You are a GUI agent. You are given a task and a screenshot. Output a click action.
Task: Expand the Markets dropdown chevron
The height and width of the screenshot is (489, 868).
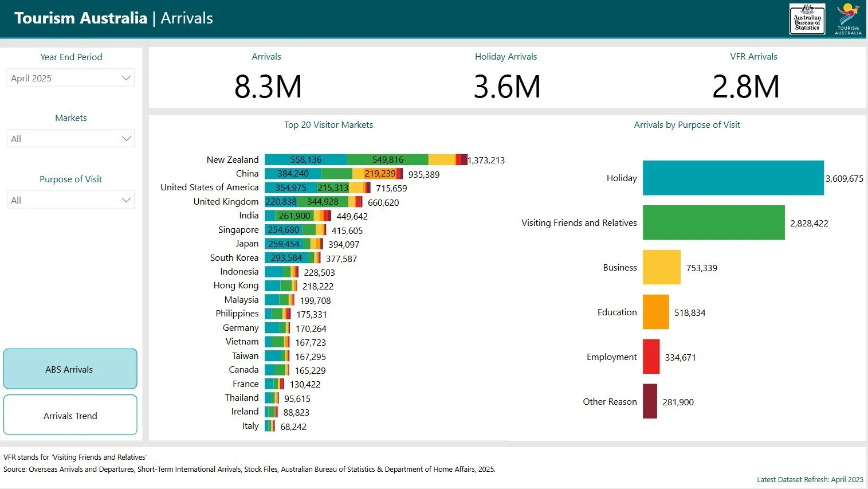(127, 139)
